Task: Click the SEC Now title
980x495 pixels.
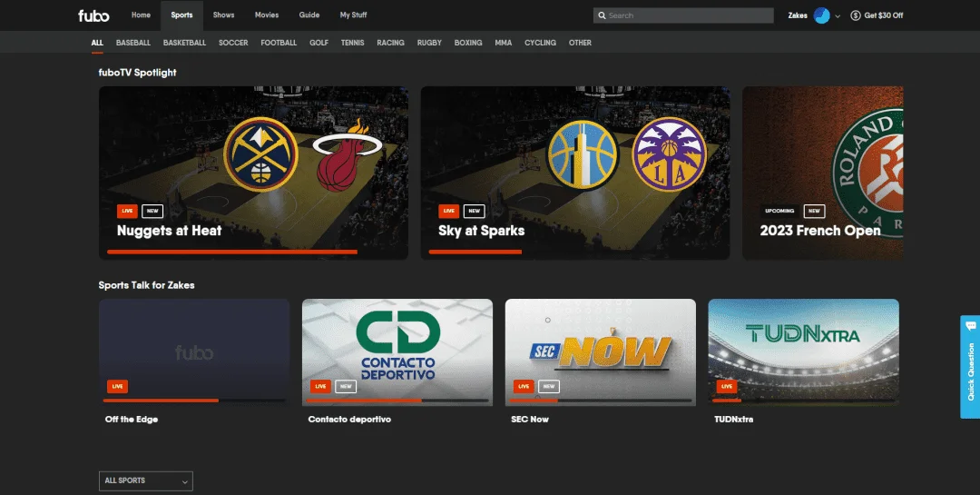Action: coord(530,420)
